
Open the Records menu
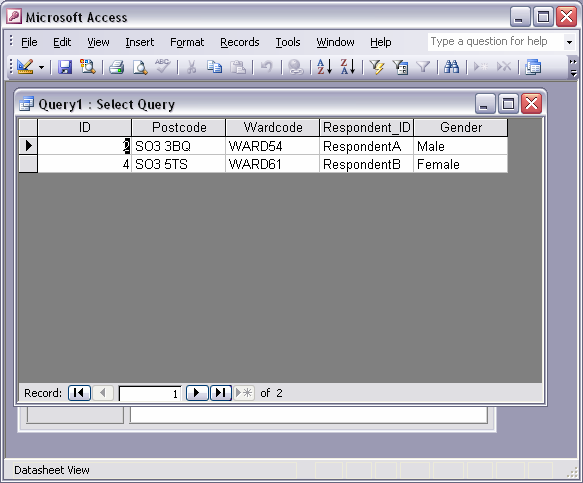[239, 42]
